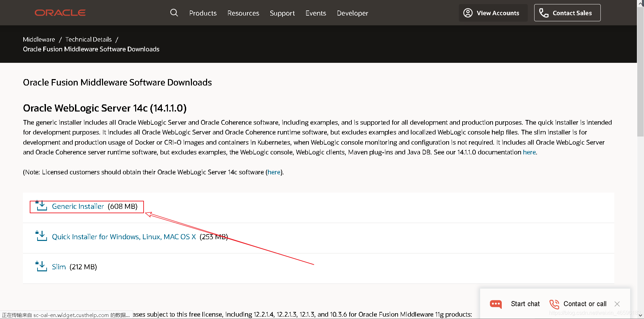Open the Events menu

[x=316, y=13]
